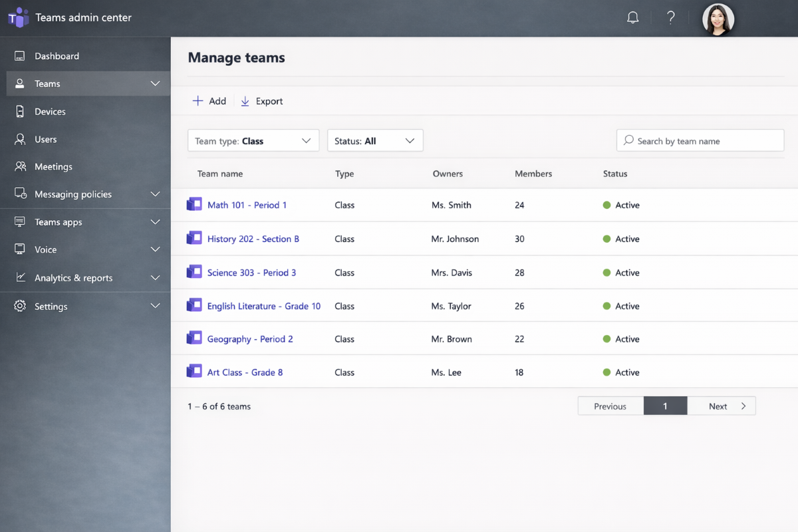Click owner Ms. Taylor cell
Viewport: 798px width, 532px height.
coord(451,306)
